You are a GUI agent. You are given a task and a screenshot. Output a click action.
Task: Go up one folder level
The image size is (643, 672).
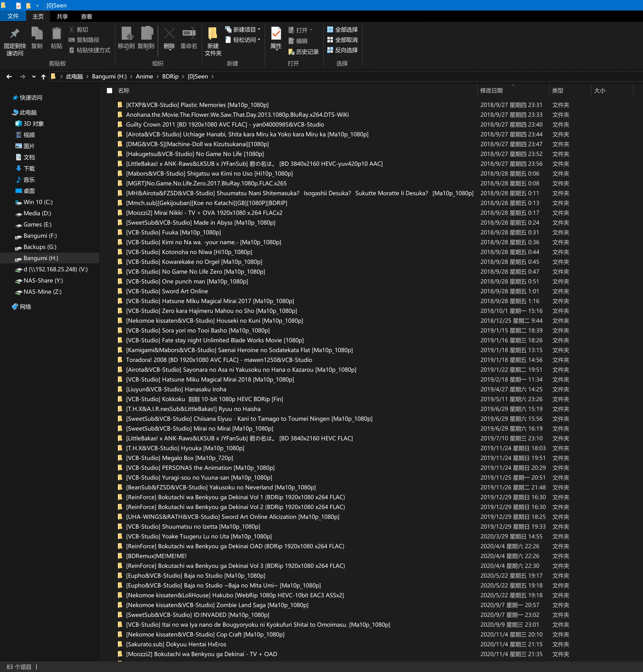tap(43, 77)
